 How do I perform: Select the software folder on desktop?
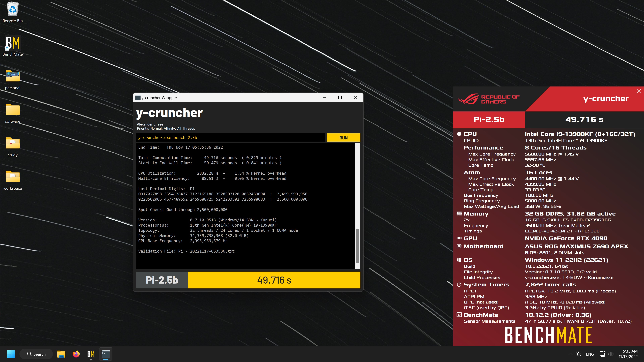pyautogui.click(x=13, y=113)
